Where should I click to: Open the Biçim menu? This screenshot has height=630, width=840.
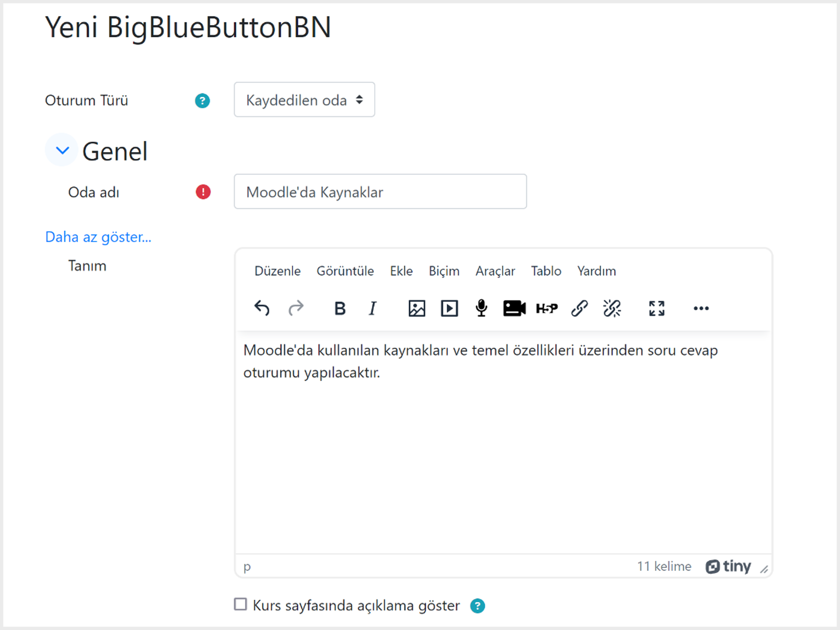point(444,271)
